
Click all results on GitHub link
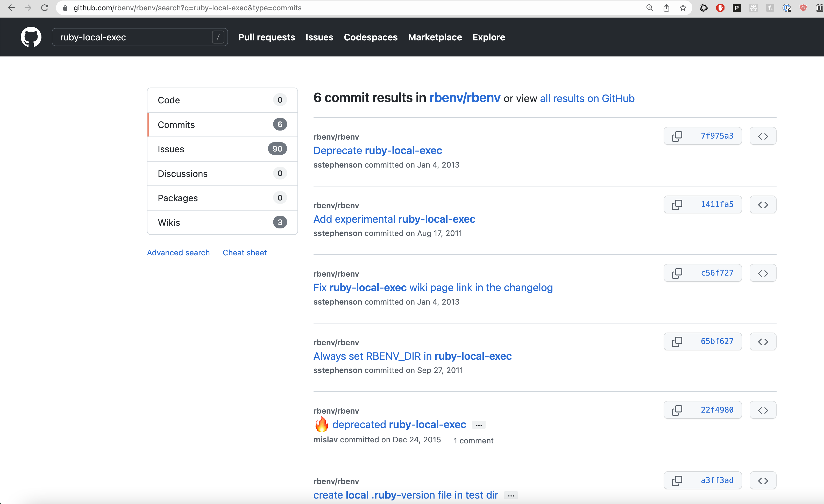587,98
